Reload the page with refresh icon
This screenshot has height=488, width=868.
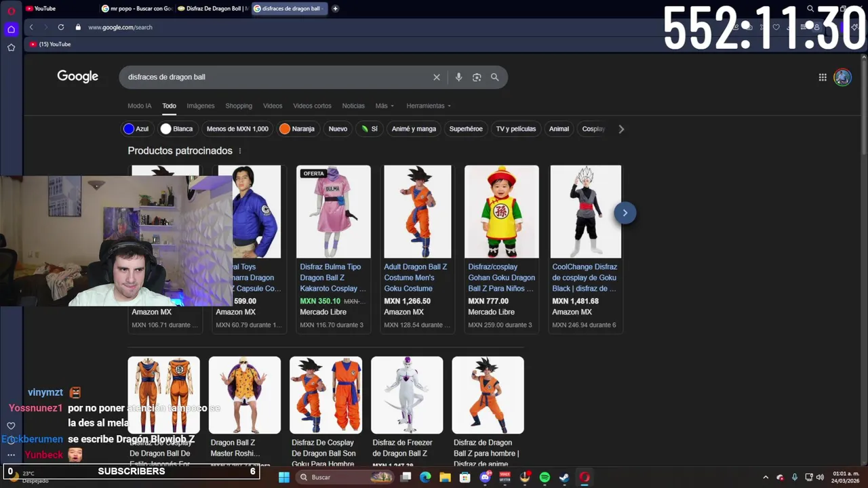pos(61,27)
